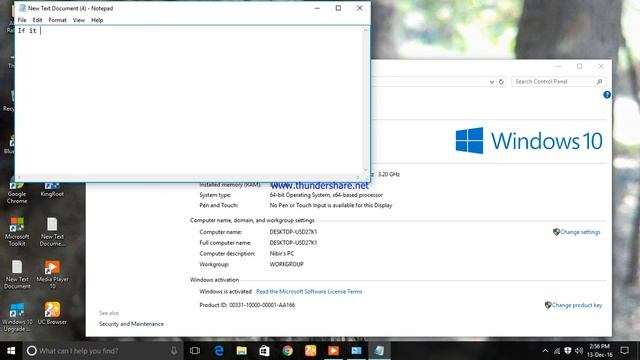The width and height of the screenshot is (640, 360).
Task: Click the volume speaker tray icon
Action: point(579,351)
